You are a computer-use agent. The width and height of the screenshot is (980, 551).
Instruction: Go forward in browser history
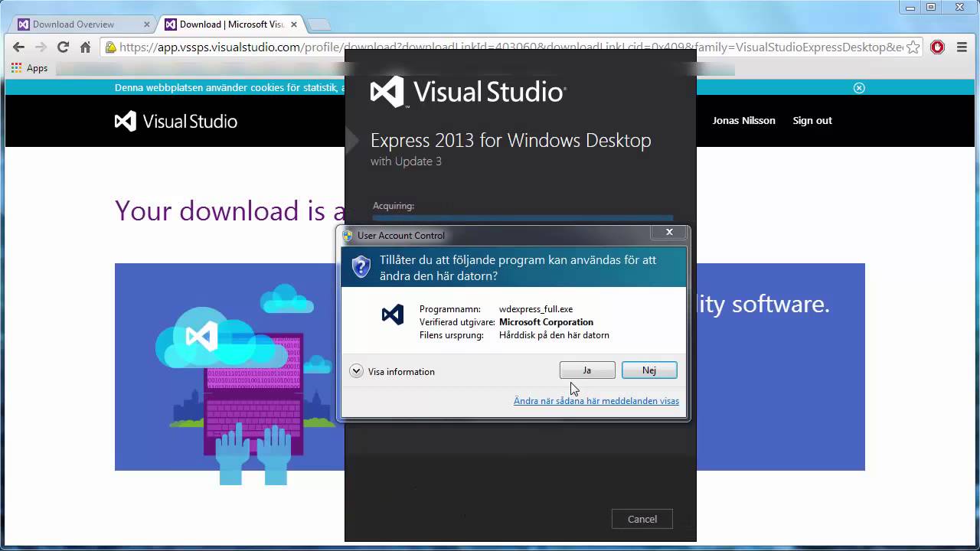point(41,47)
